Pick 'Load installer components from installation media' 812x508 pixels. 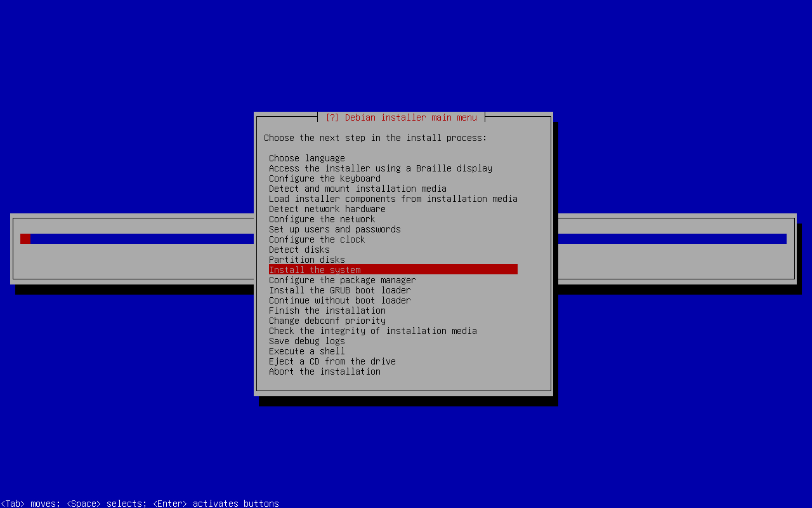click(393, 199)
